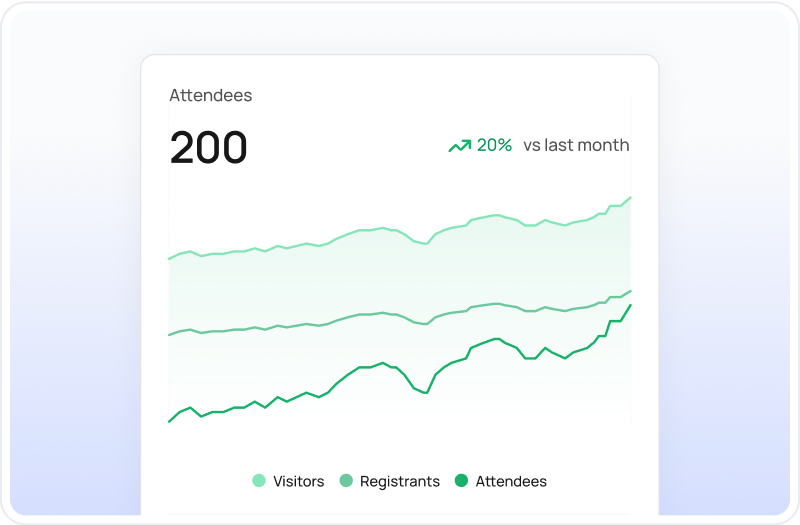Click the Registrants line end point

point(631,291)
